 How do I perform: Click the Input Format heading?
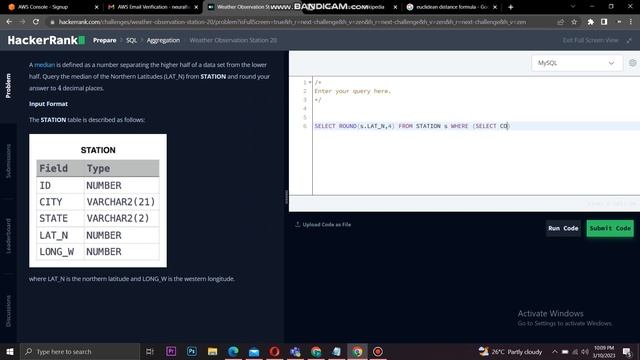[x=48, y=104]
